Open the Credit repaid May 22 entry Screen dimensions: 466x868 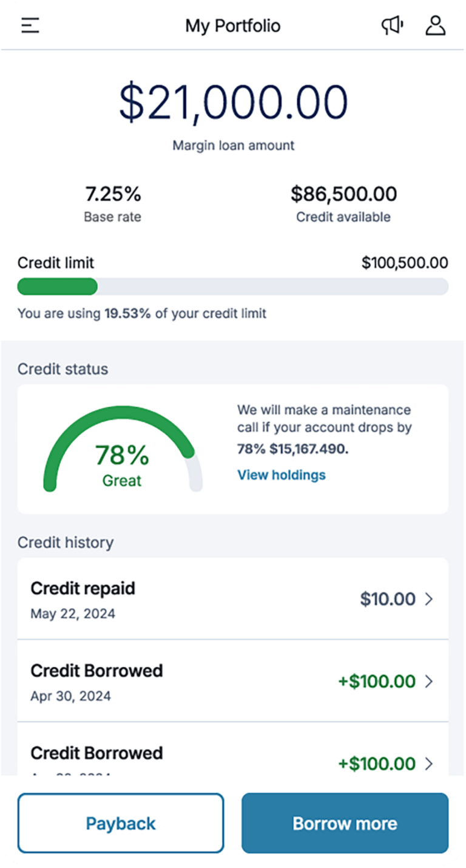tap(182, 599)
